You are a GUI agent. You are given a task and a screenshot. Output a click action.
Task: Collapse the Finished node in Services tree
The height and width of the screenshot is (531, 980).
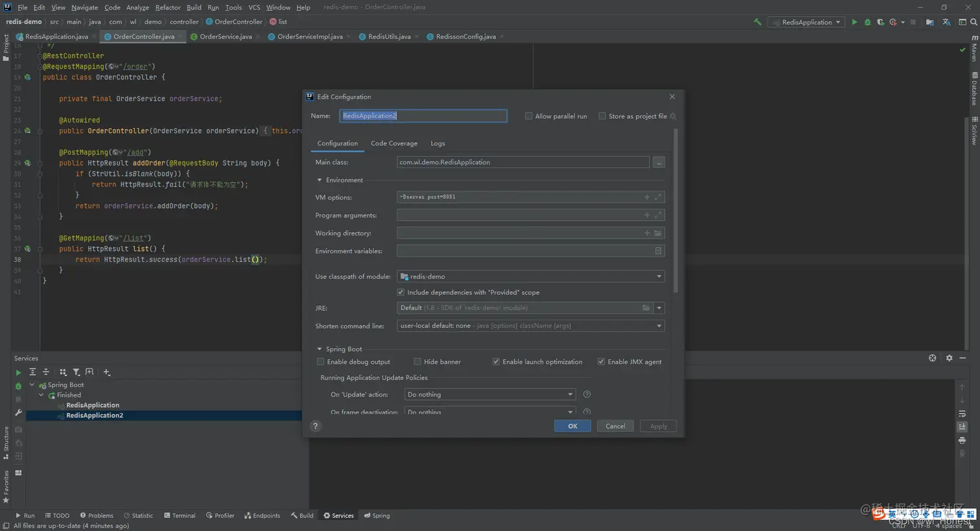coord(41,395)
